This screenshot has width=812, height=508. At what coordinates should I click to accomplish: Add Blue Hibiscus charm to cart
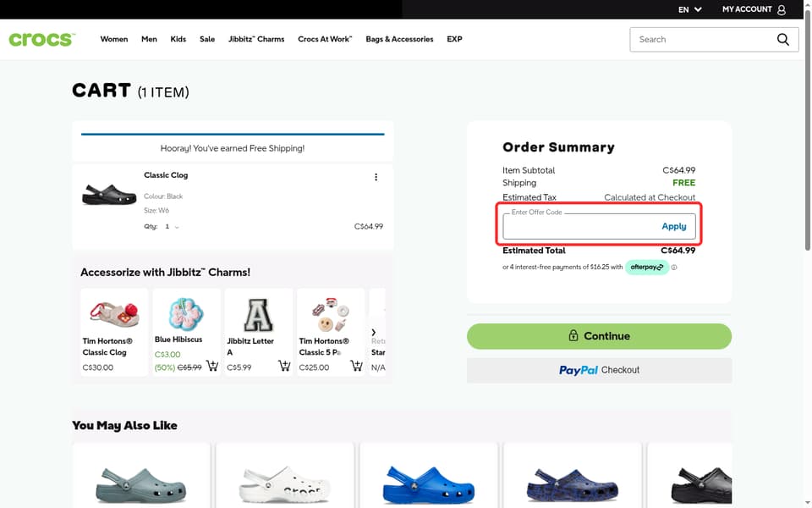(x=212, y=366)
